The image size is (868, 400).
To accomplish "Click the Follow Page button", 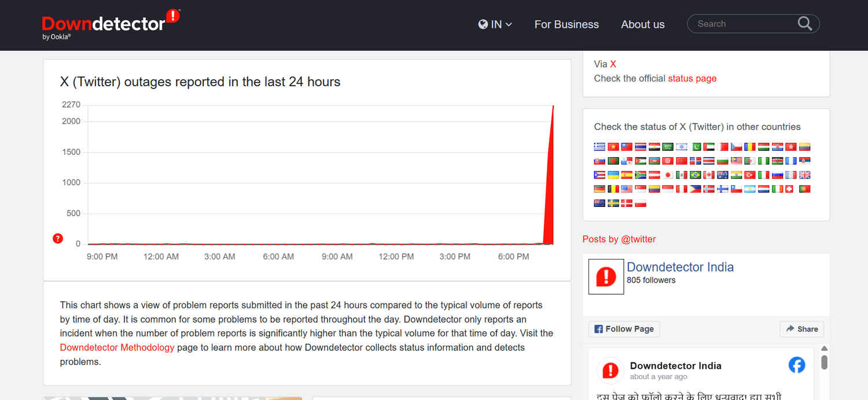I will tap(624, 329).
